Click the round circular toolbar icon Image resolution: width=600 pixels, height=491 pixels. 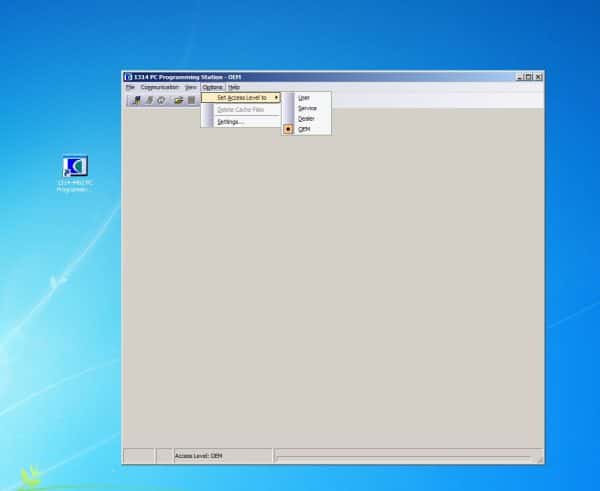coord(161,100)
